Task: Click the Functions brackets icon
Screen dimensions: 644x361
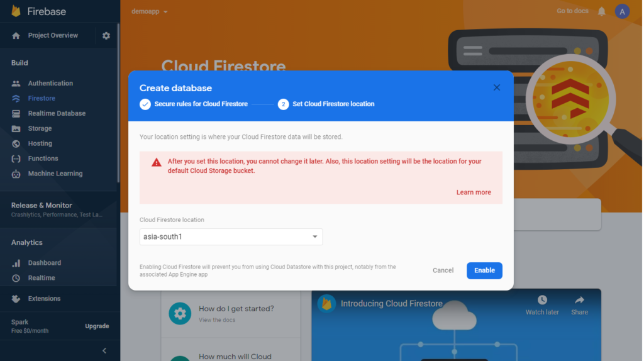Action: click(x=16, y=158)
